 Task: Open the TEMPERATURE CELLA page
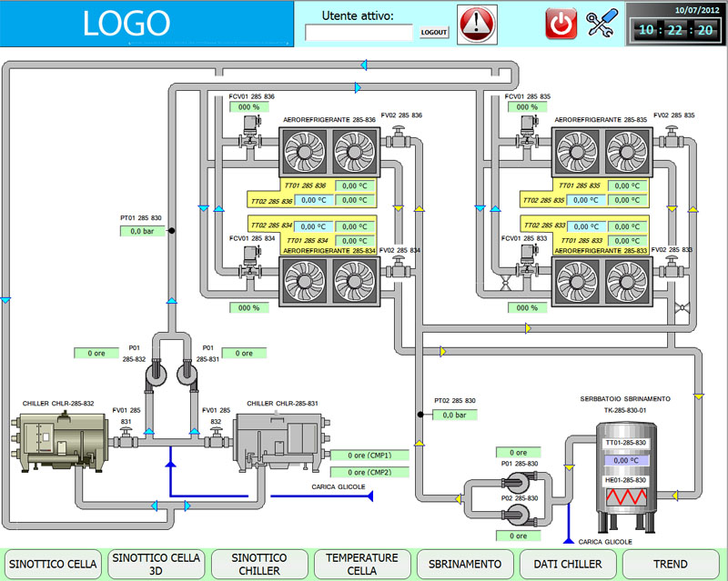(x=362, y=564)
